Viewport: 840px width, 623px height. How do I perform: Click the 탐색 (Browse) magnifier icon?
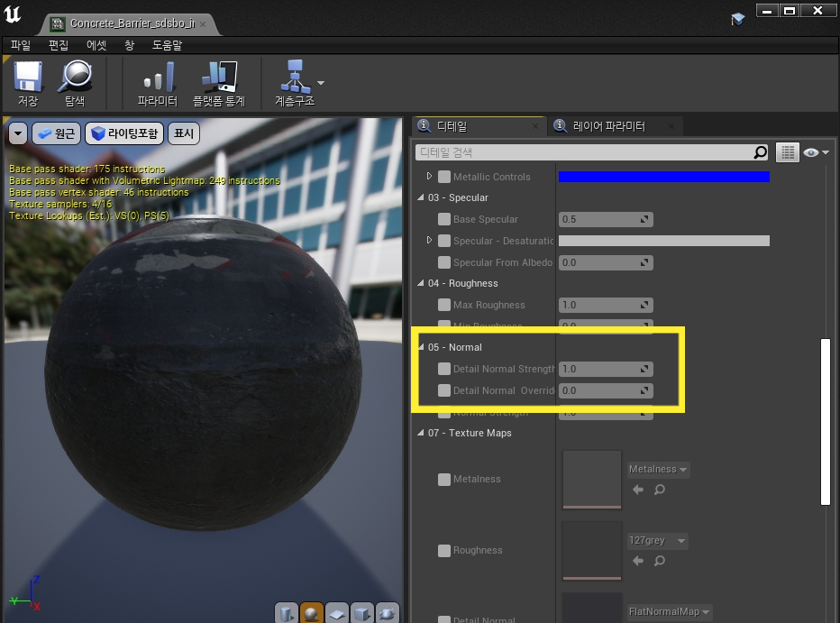point(75,82)
